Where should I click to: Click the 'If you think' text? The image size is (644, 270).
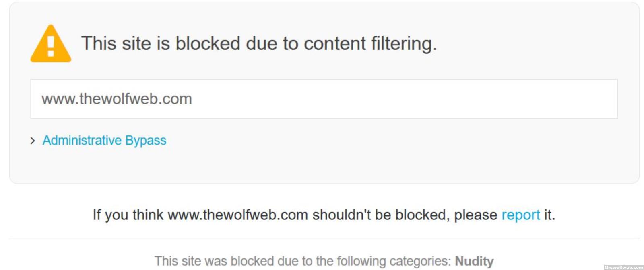(x=128, y=215)
